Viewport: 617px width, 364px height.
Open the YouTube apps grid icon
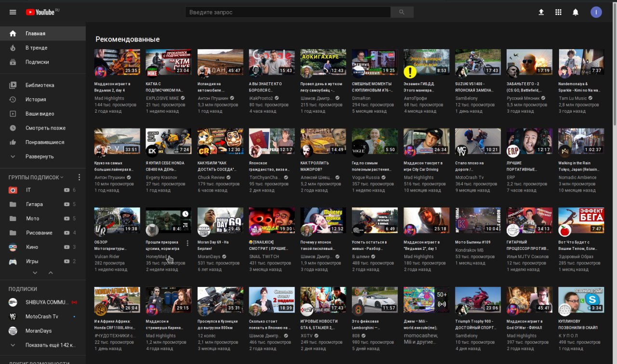[559, 12]
